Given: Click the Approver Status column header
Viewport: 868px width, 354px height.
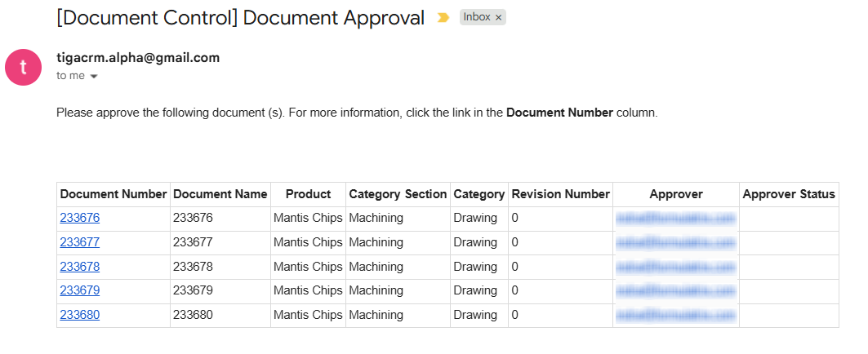Looking at the screenshot, I should click(789, 194).
